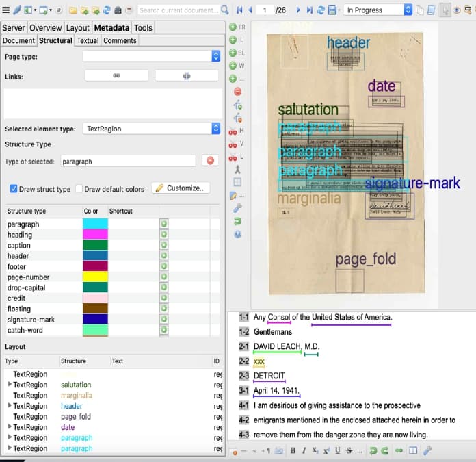Open the Comments sub-tab
The width and height of the screenshot is (476, 462).
tap(120, 40)
